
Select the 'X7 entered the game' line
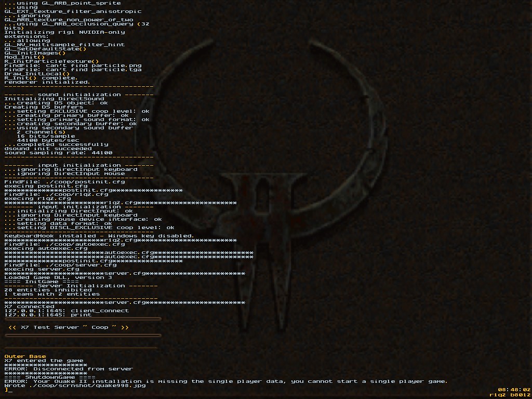tap(44, 361)
